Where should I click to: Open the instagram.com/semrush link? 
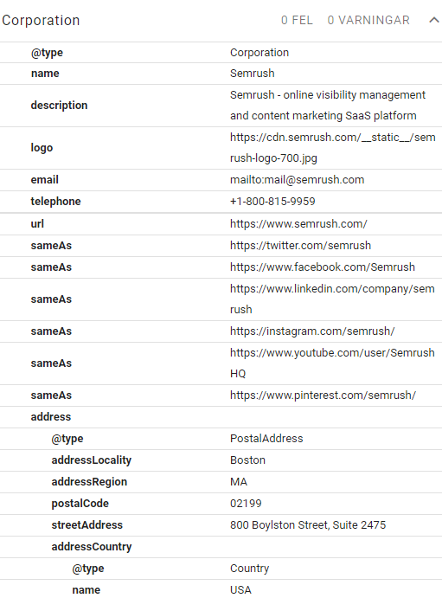click(x=312, y=331)
